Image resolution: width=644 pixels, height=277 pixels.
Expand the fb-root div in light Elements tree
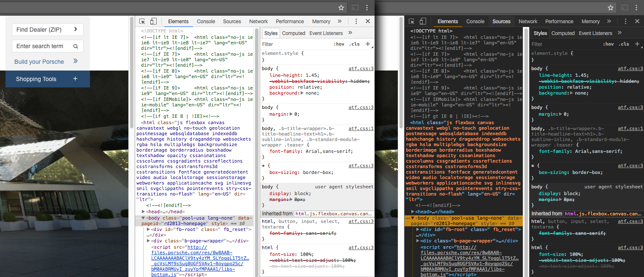click(148, 229)
